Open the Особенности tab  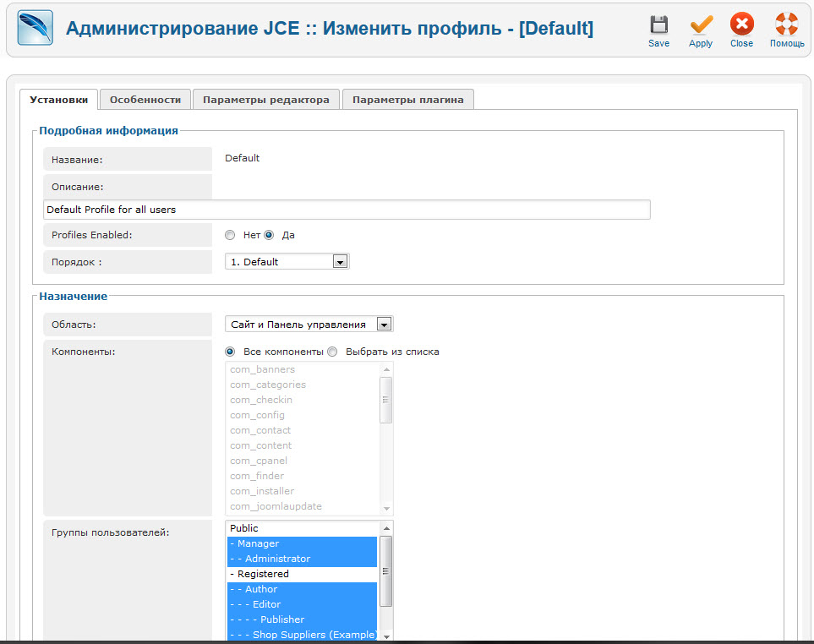point(145,100)
